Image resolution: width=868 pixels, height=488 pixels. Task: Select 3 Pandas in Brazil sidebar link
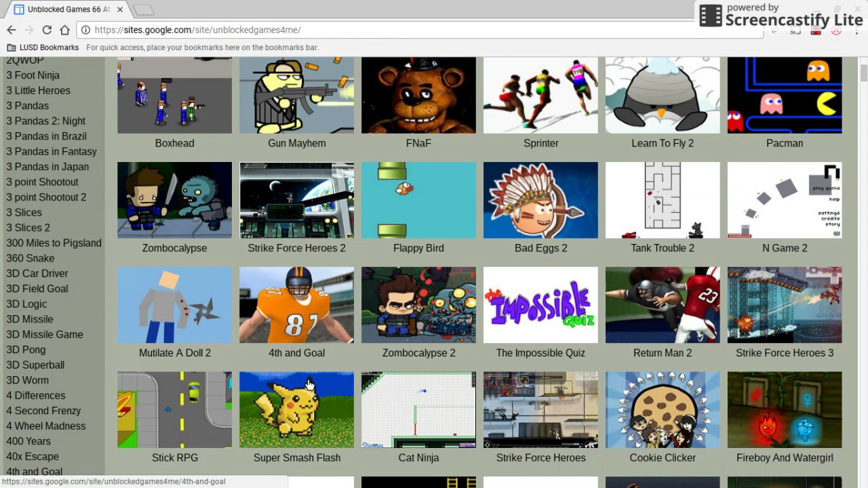47,136
